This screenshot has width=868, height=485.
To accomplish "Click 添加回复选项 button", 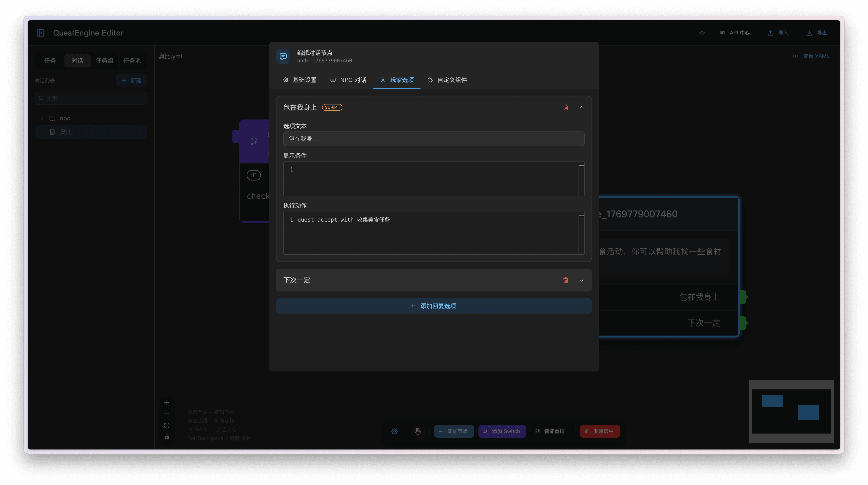I will 434,306.
